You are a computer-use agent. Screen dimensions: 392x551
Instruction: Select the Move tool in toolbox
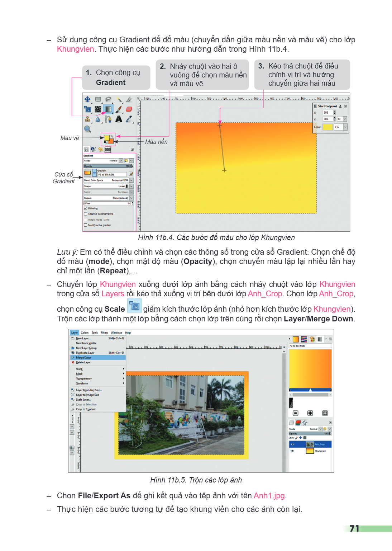pos(87,99)
